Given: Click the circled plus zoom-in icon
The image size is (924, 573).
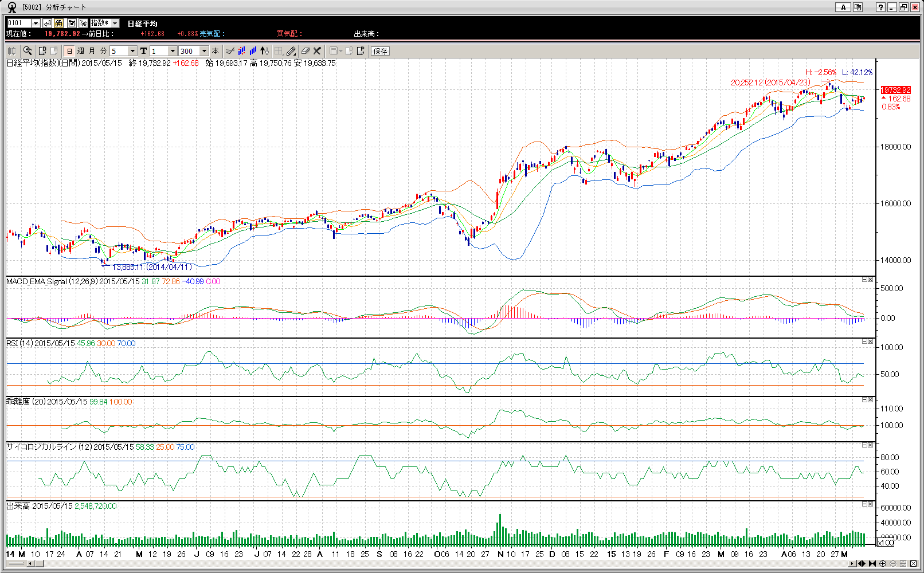Looking at the screenshot, I should 883,564.
